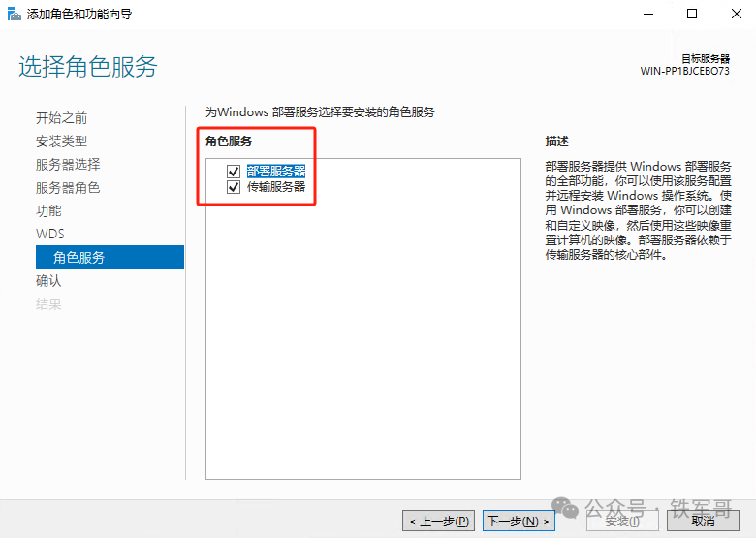The image size is (756, 538).
Task: Click the 取消 button
Action: (x=703, y=521)
